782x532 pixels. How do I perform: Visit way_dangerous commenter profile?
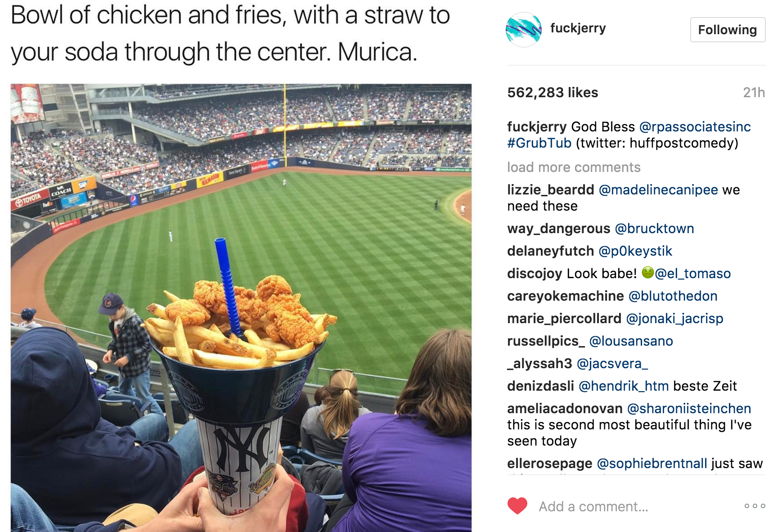point(558,229)
